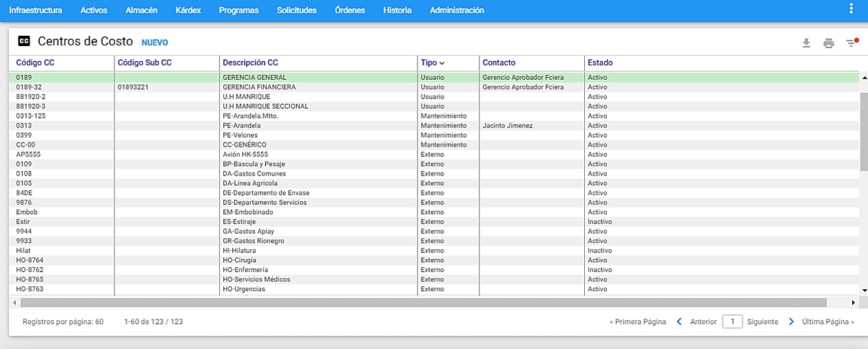Select DE-Departamento de Envase row
This screenshot has width=868, height=349.
(434, 193)
